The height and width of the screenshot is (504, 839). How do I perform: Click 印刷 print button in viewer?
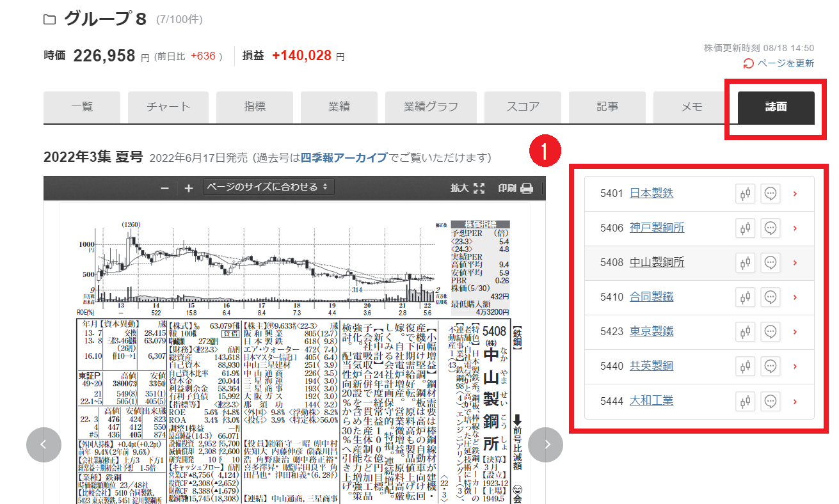pyautogui.click(x=516, y=188)
